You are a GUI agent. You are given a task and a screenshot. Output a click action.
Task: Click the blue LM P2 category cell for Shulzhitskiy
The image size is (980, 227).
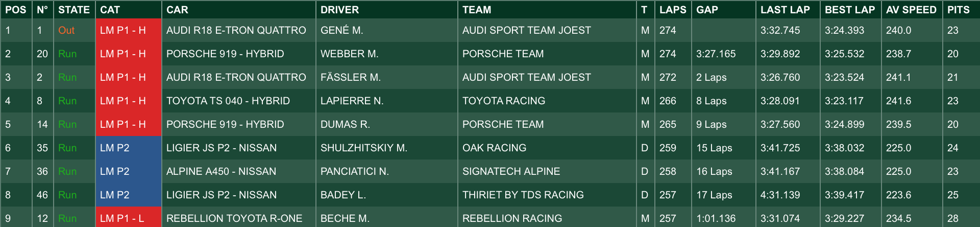tap(129, 148)
